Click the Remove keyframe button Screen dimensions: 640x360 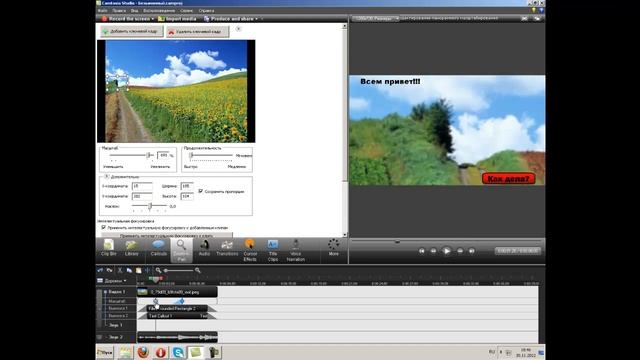coord(198,31)
